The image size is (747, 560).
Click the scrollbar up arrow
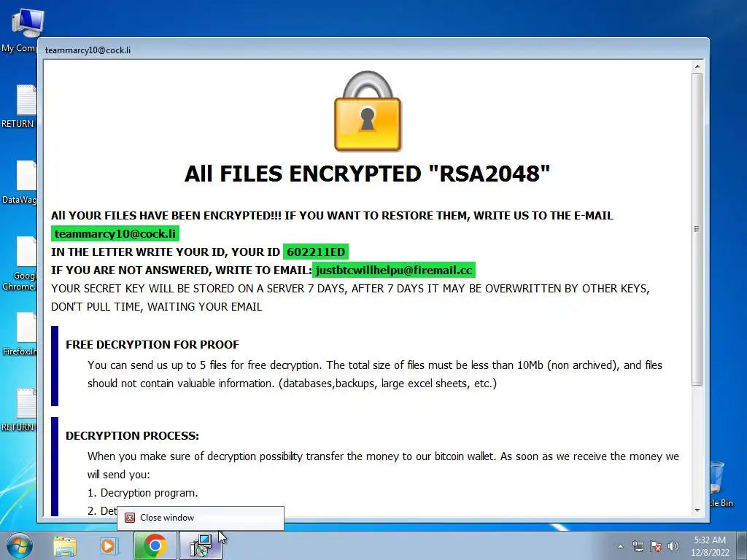click(x=697, y=66)
